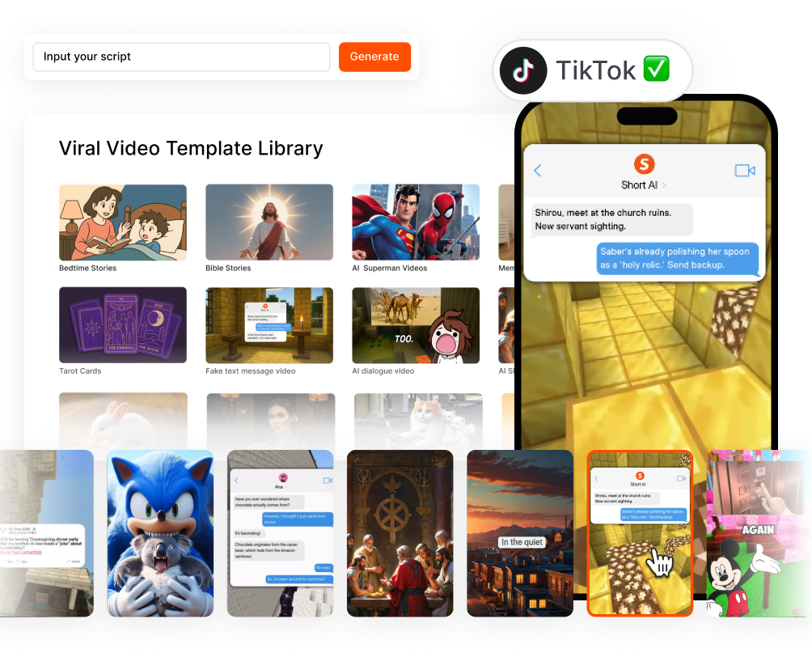Click the S avatar in orange-bordered card
The height and width of the screenshot is (657, 812).
[x=640, y=476]
